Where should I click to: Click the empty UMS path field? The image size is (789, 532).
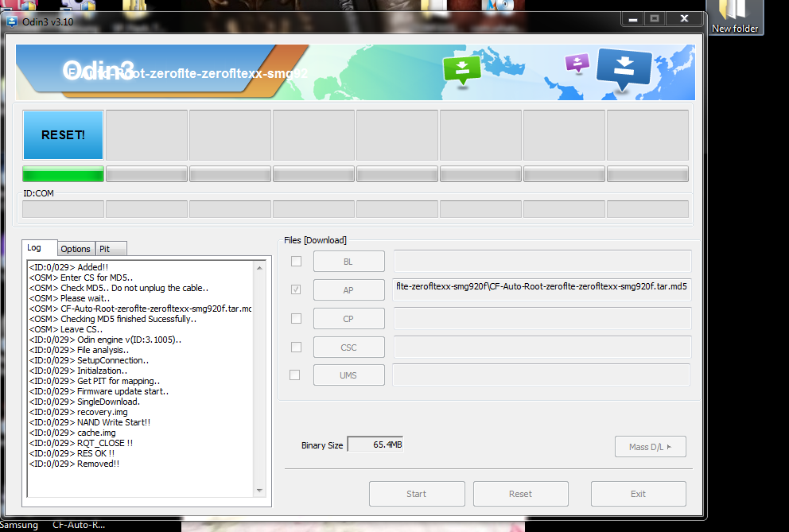point(541,375)
